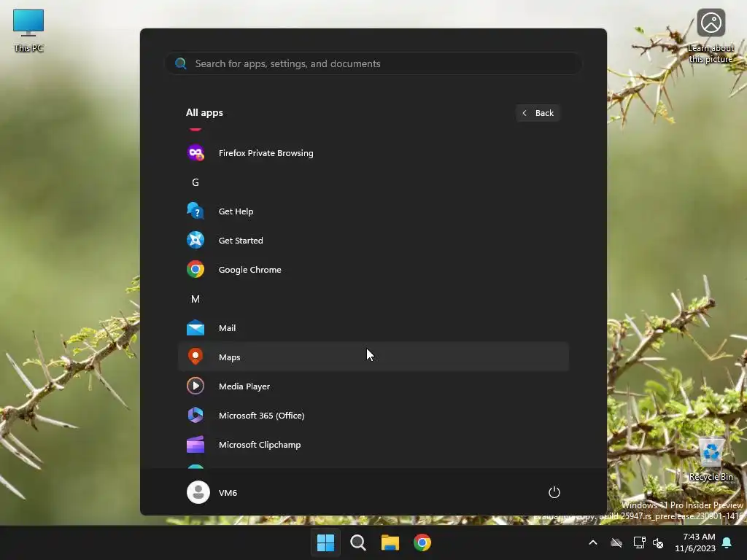Click the "Firefox Private Browsing" label
The height and width of the screenshot is (560, 747).
(x=266, y=153)
